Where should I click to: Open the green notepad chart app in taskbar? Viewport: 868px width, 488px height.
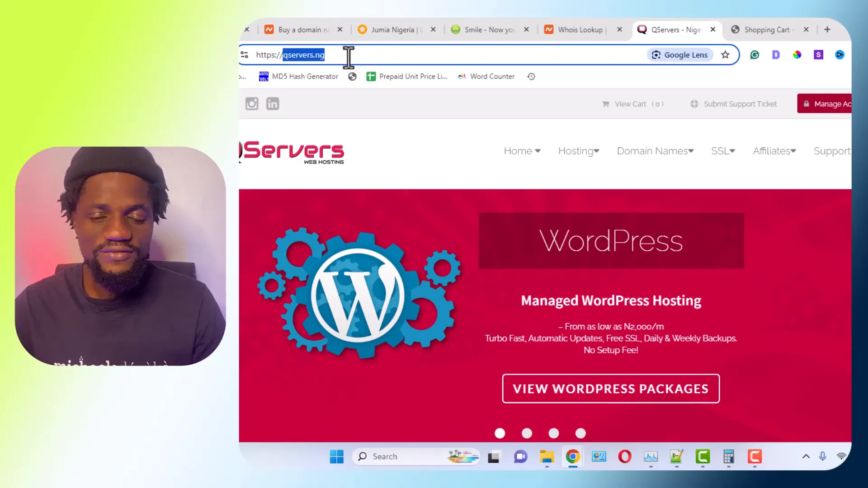pyautogui.click(x=677, y=457)
